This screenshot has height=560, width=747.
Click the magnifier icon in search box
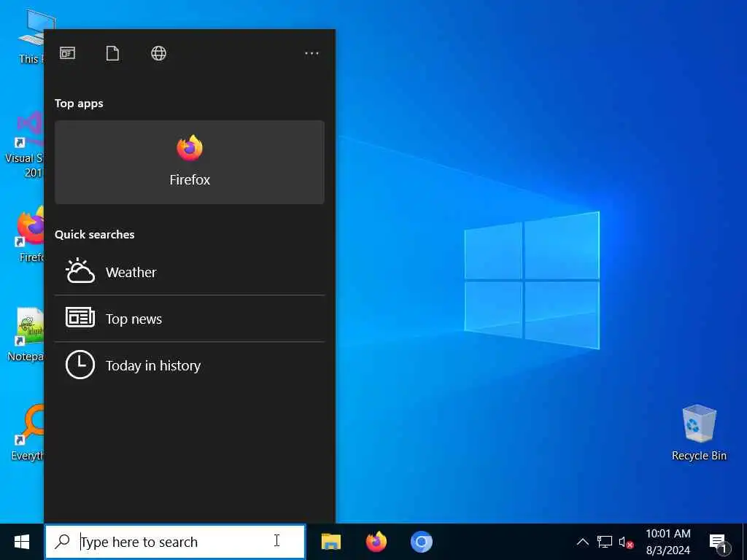[x=63, y=542]
